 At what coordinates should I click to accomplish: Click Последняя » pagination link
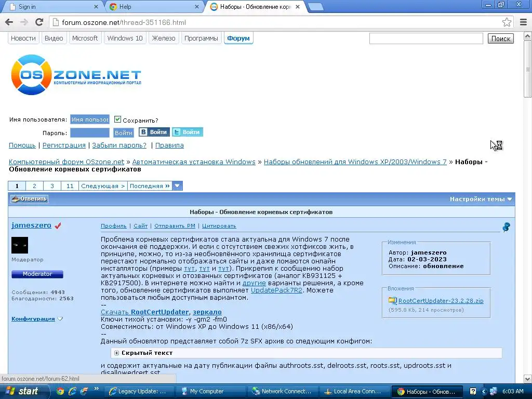(150, 186)
